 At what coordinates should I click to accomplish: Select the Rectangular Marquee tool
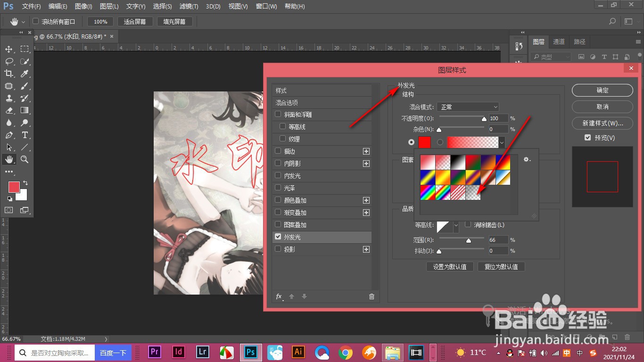point(25,49)
